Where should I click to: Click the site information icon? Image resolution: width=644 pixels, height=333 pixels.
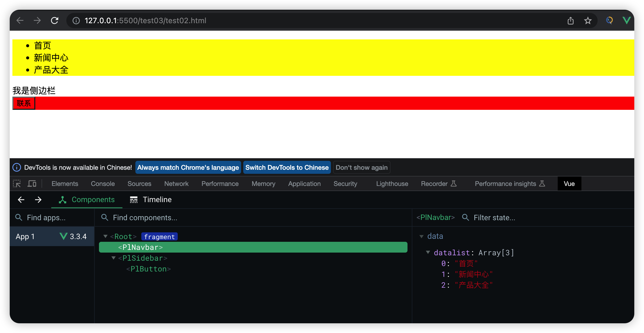pos(76,21)
